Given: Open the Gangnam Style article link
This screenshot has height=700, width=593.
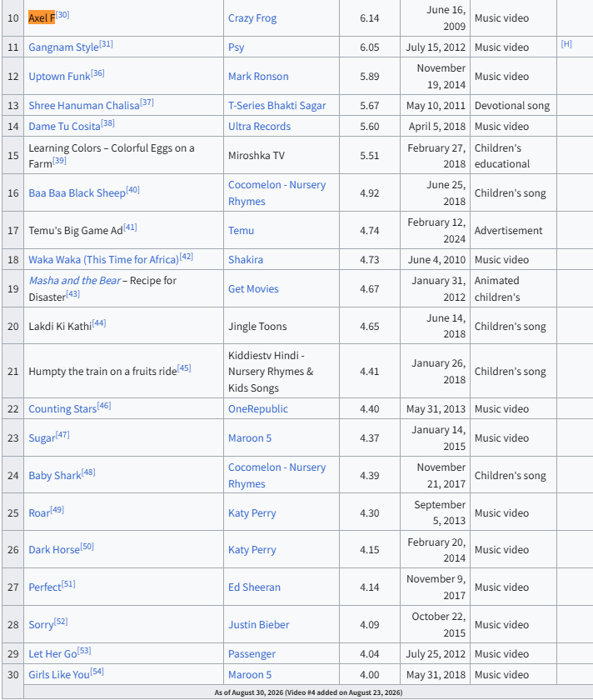Looking at the screenshot, I should tap(63, 47).
